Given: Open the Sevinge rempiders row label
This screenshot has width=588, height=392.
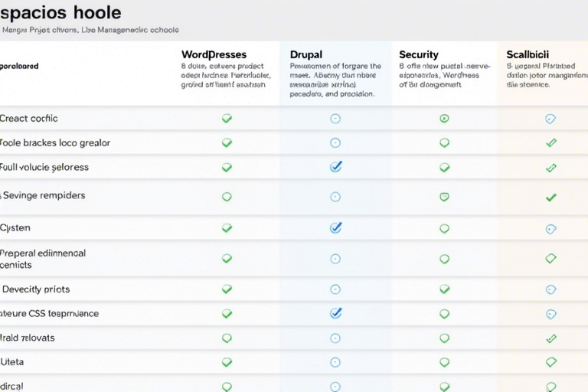Looking at the screenshot, I should (x=44, y=196).
